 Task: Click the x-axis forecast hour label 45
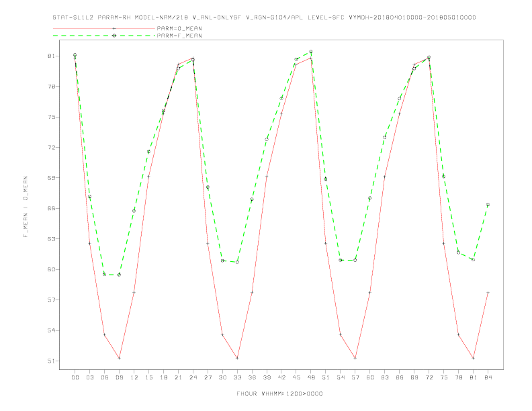click(296, 377)
